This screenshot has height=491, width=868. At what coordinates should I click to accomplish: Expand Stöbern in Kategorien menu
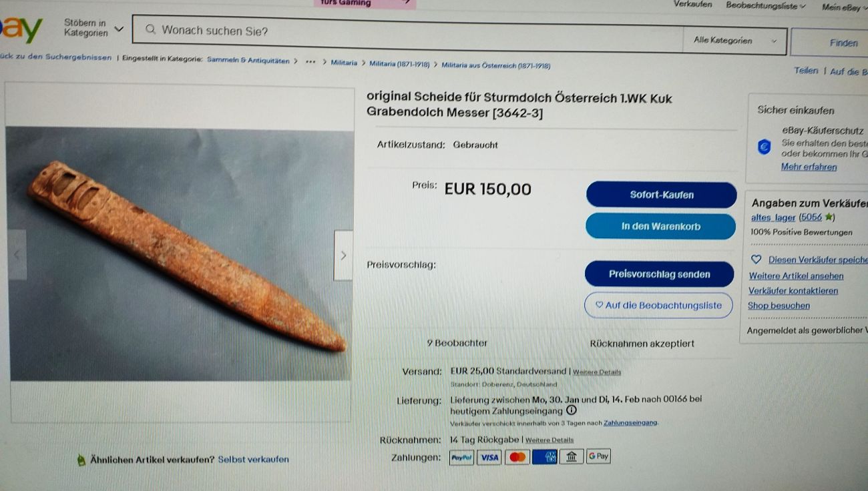click(93, 28)
